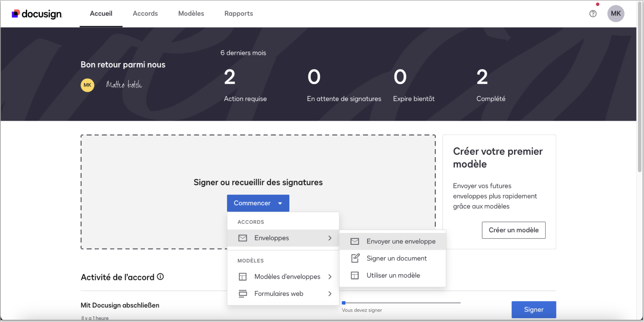
Task: Expand the Formulaires web chevron
Action: (x=330, y=294)
